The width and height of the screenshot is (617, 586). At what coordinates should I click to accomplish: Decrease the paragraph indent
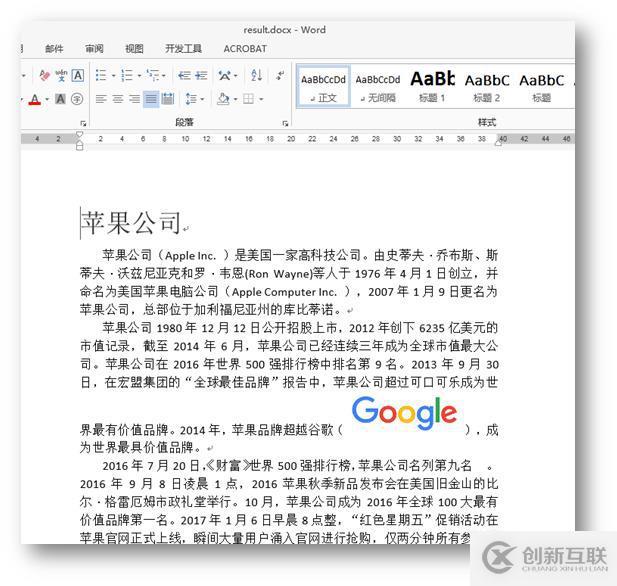[x=184, y=75]
